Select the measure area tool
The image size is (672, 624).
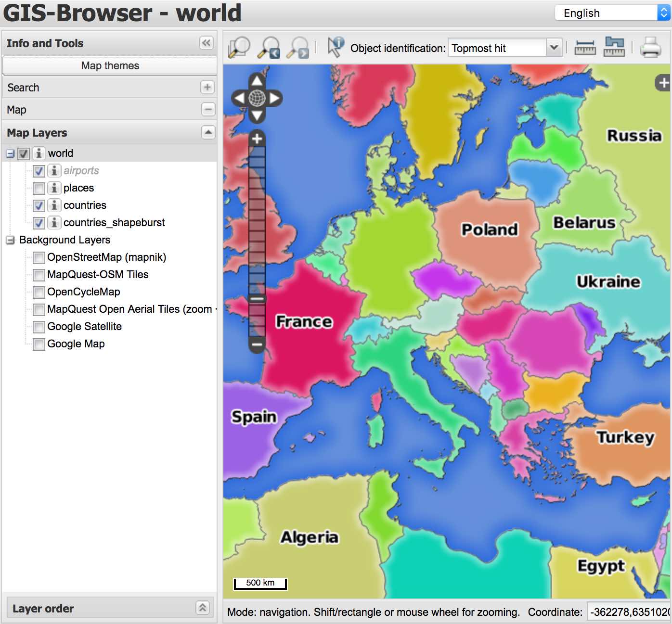tap(614, 47)
